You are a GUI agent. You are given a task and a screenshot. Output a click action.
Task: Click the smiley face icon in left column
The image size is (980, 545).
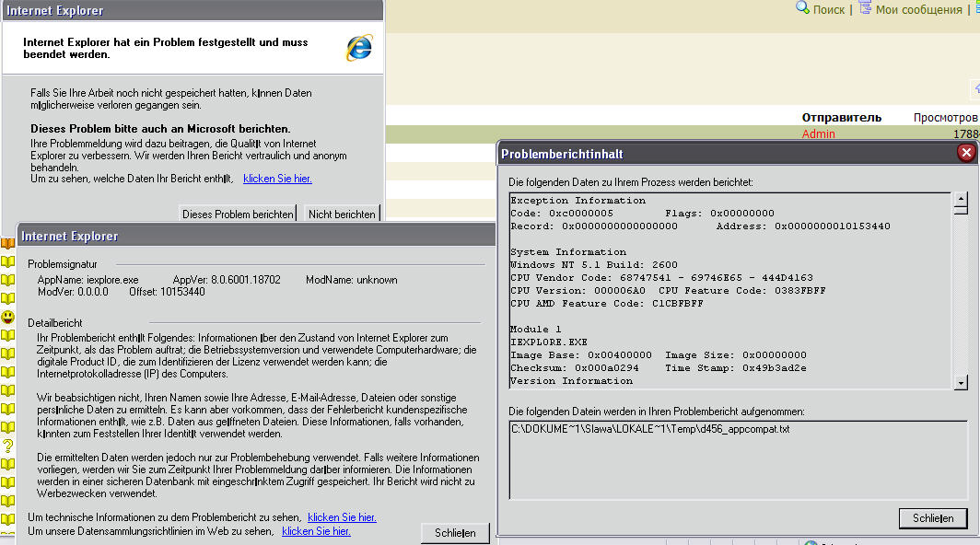7,317
